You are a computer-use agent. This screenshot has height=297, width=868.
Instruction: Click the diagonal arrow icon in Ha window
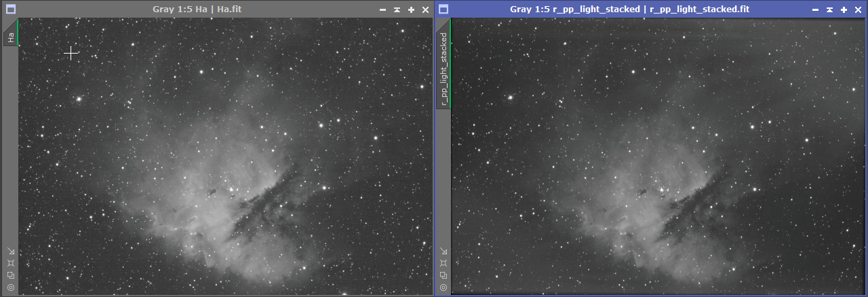[x=11, y=251]
